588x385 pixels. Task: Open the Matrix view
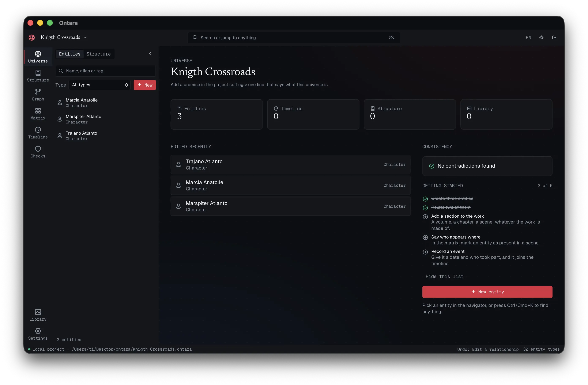click(38, 114)
